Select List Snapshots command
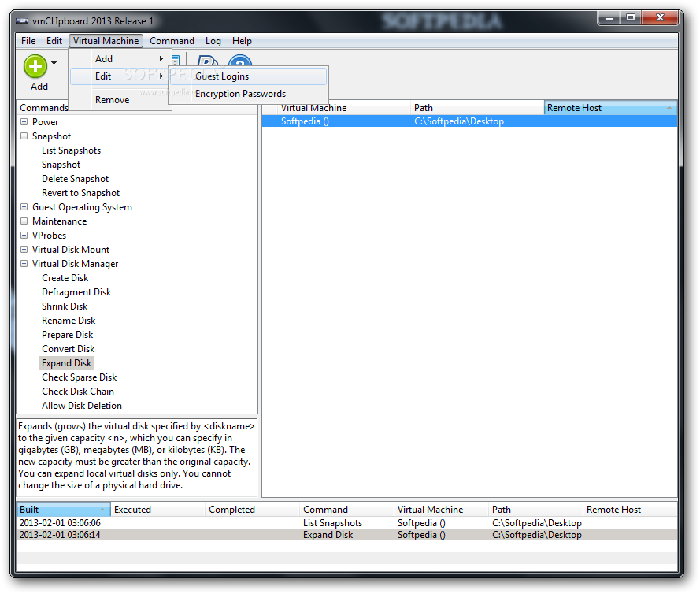The image size is (700, 594). pyautogui.click(x=72, y=150)
